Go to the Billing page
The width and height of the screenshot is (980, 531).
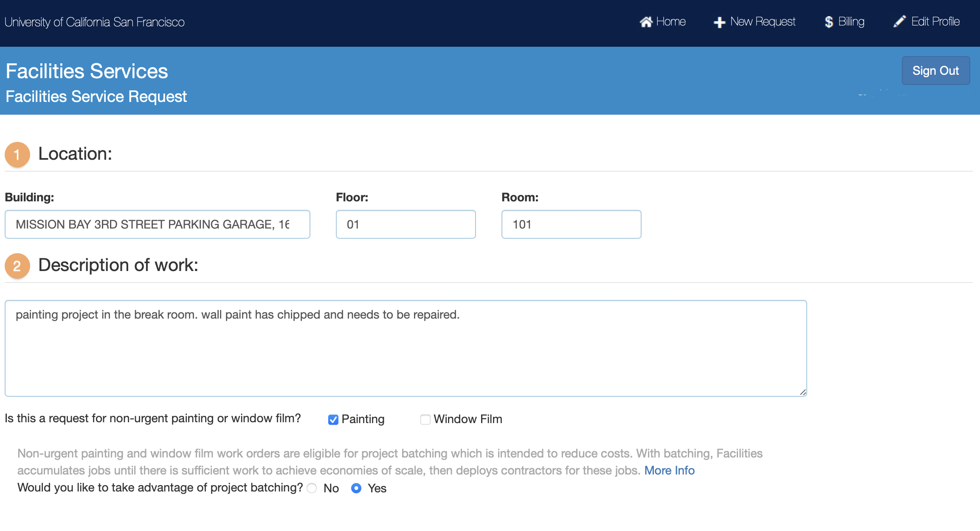(x=845, y=22)
